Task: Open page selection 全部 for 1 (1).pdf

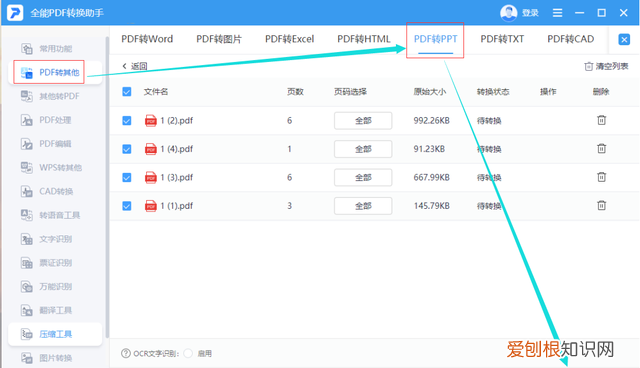Action: click(x=363, y=206)
